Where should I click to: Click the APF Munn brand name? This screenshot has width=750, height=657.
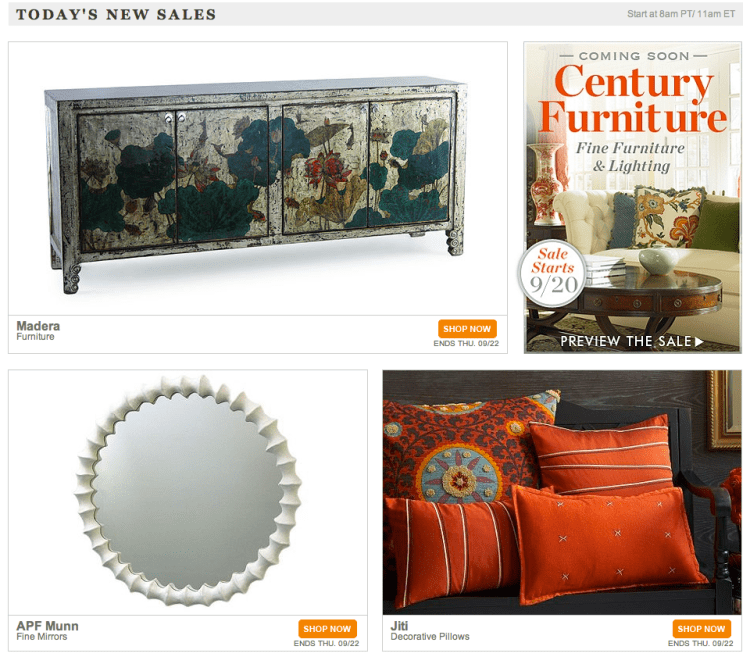click(47, 626)
